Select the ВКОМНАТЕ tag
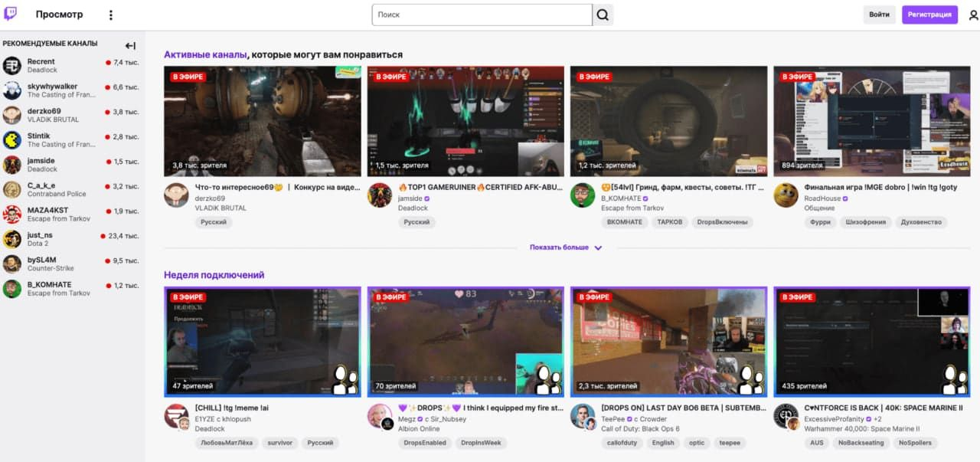The width and height of the screenshot is (980, 462). (625, 222)
